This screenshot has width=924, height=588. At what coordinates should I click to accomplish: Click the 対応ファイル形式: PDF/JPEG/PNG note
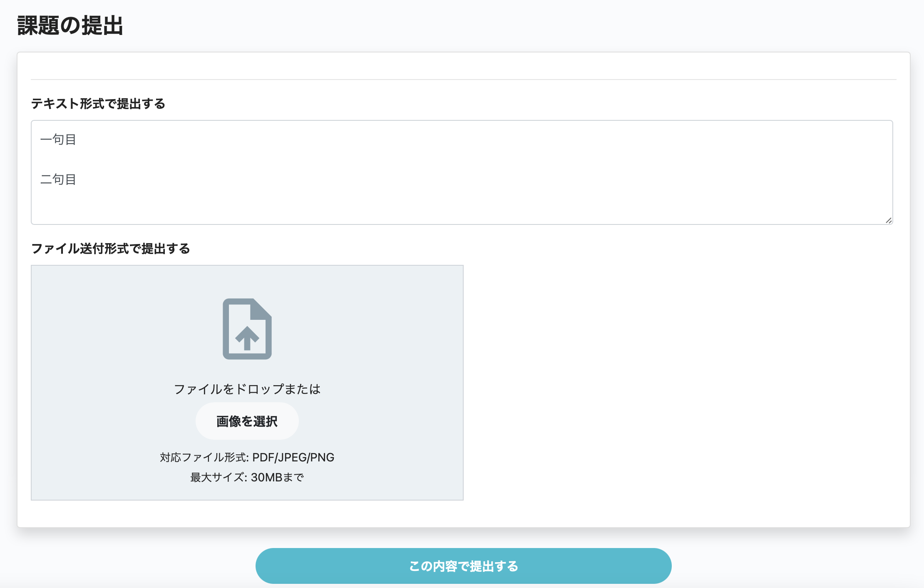coord(247,457)
